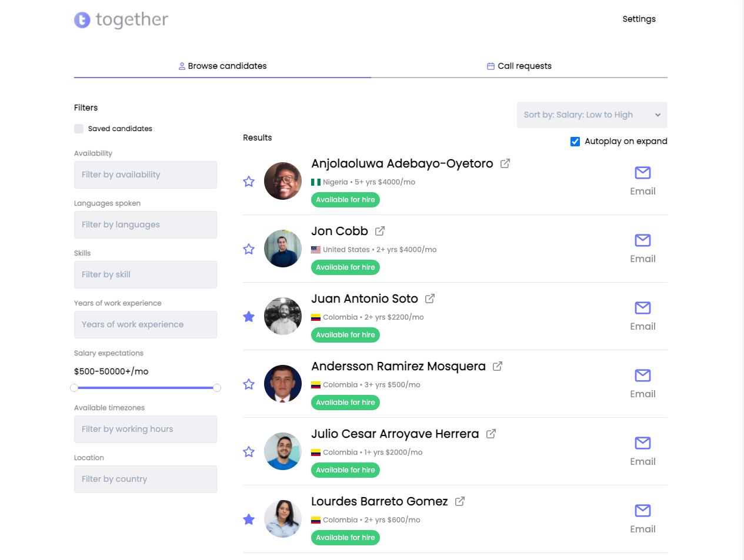Image resolution: width=744 pixels, height=560 pixels.
Task: Open Juan Antonio Soto's external link icon
Action: [431, 298]
